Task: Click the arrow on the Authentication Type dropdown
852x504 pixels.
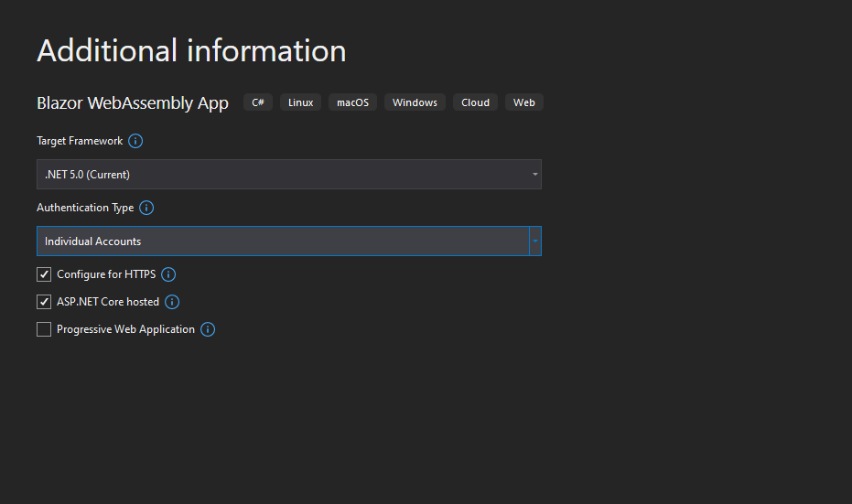Action: coord(535,241)
